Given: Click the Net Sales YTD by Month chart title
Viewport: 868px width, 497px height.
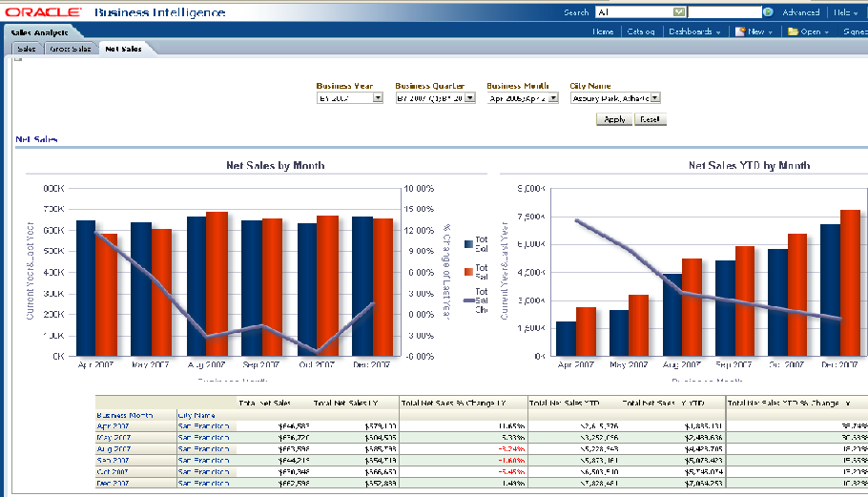Looking at the screenshot, I should pyautogui.click(x=749, y=165).
